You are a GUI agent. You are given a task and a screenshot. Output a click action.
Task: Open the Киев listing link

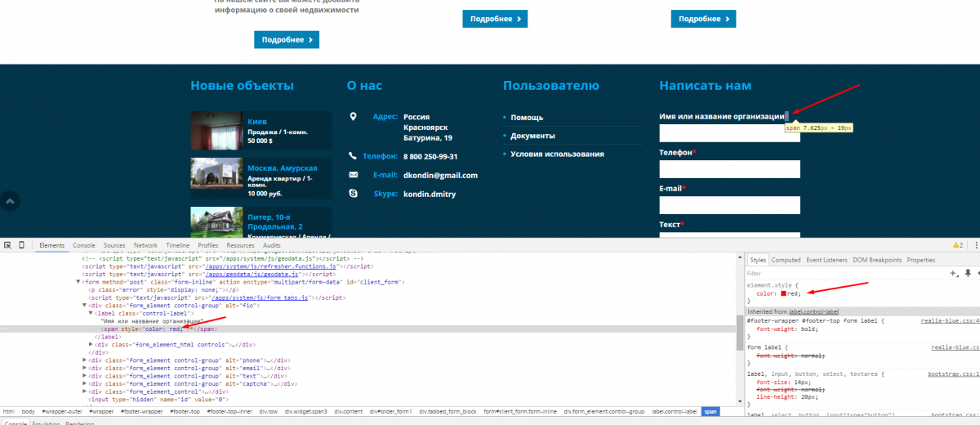coord(257,121)
